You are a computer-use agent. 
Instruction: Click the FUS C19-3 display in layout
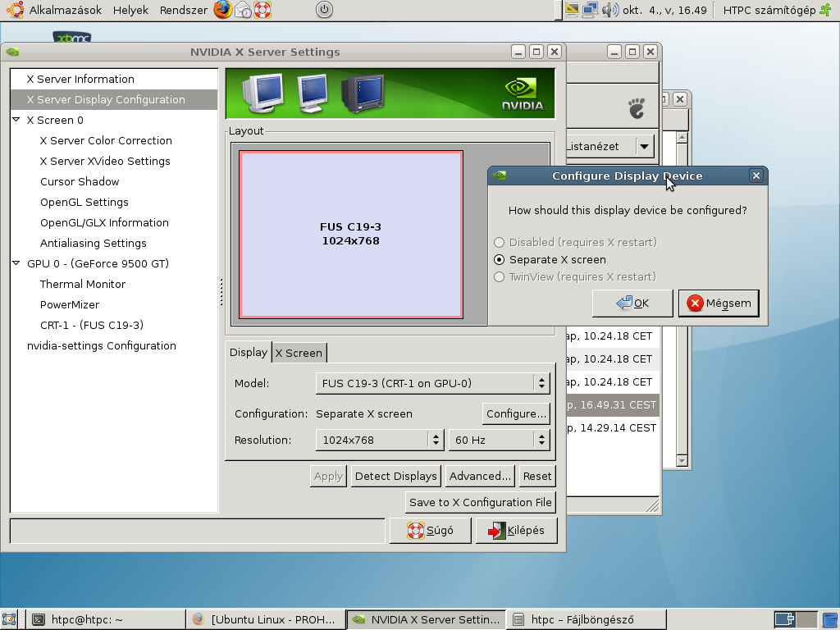point(351,234)
